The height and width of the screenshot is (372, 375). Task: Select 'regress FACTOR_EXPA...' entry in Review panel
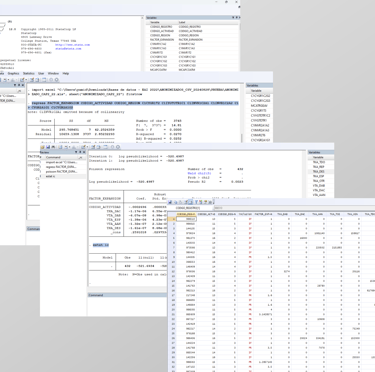tap(62, 167)
